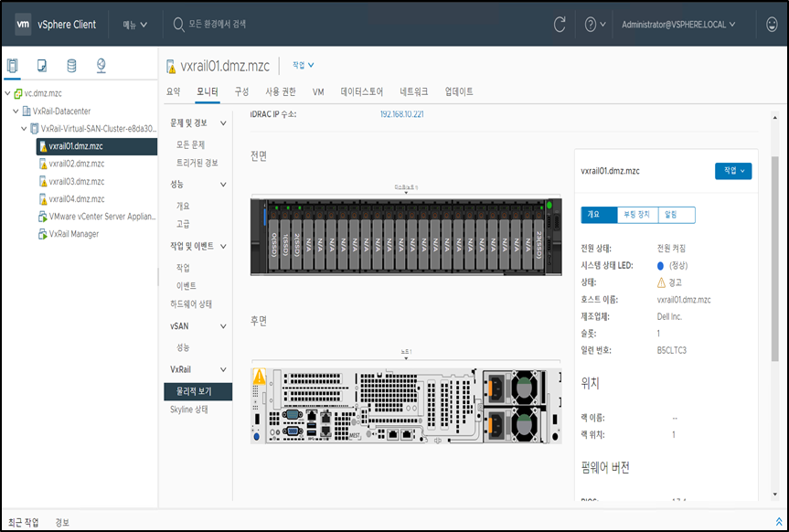This screenshot has height=532, width=789.
Task: Click the top power supply on the rear view
Action: tap(514, 388)
